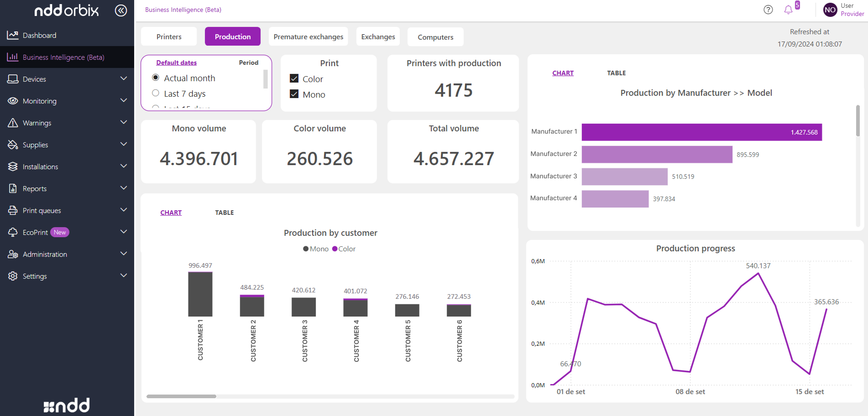Toggle Mono series in customer chart legend
Screen dimensions: 868x416
click(315, 249)
